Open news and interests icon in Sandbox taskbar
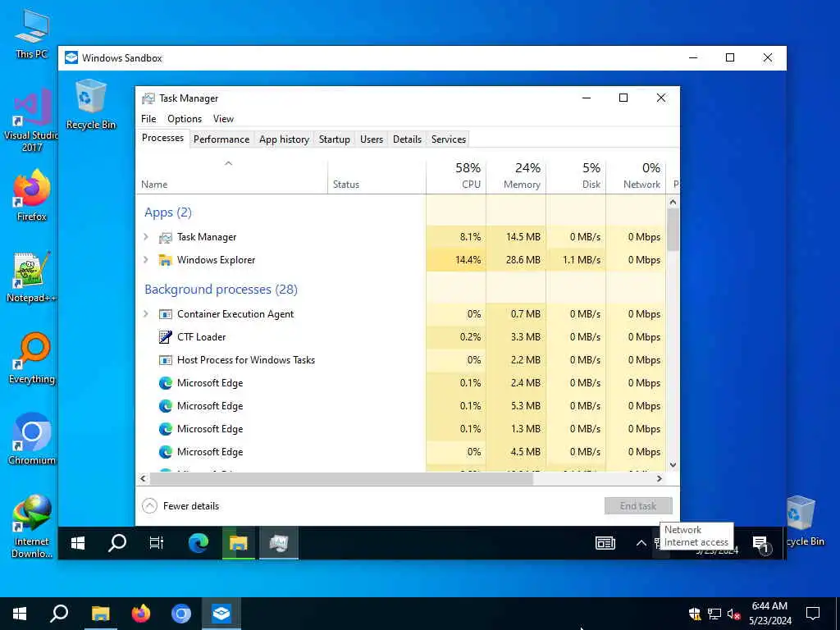Screen dimensions: 840x630 pyautogui.click(x=605, y=543)
